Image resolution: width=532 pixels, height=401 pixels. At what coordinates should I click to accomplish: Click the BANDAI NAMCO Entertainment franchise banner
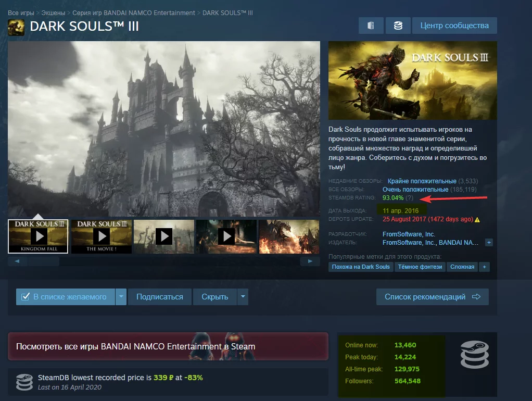(x=168, y=346)
